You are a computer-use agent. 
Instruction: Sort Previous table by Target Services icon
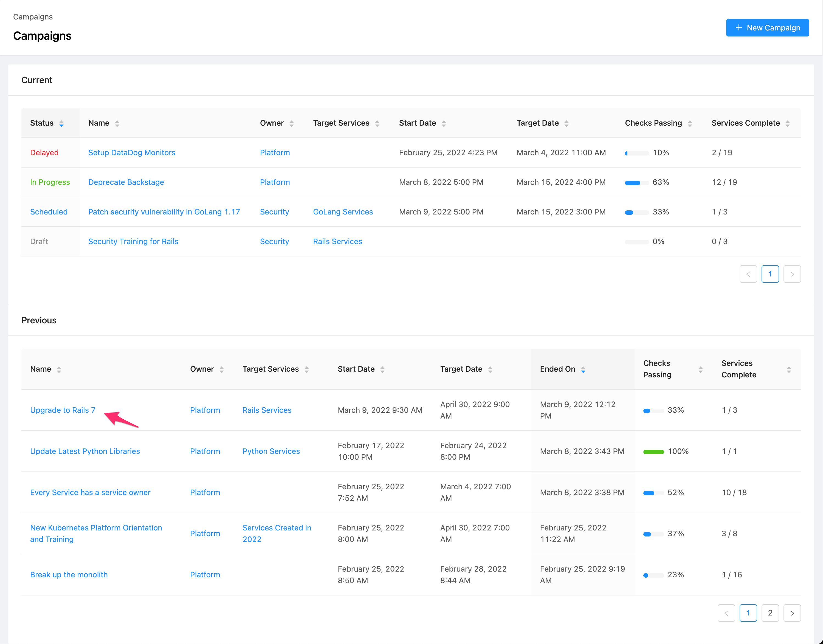(307, 369)
